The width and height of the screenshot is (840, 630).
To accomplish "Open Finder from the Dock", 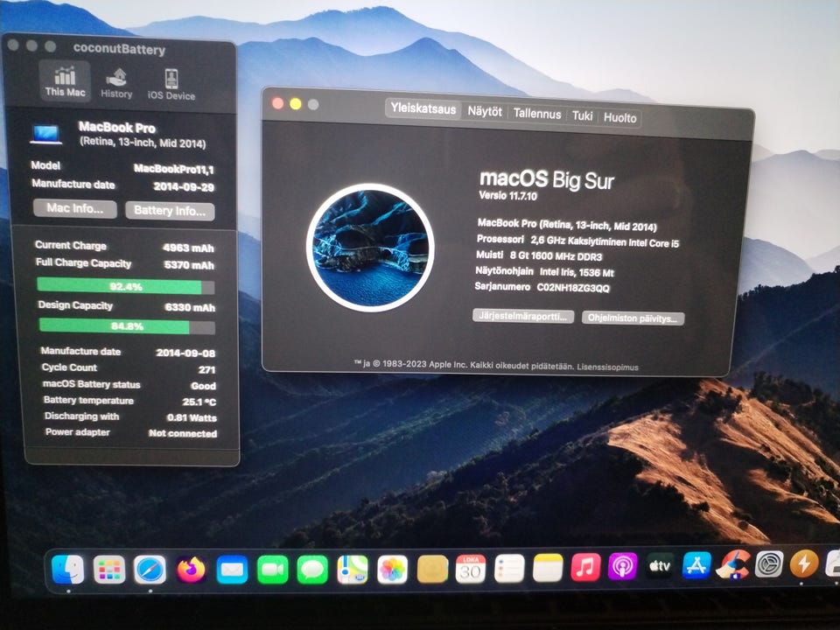I will click(x=67, y=569).
